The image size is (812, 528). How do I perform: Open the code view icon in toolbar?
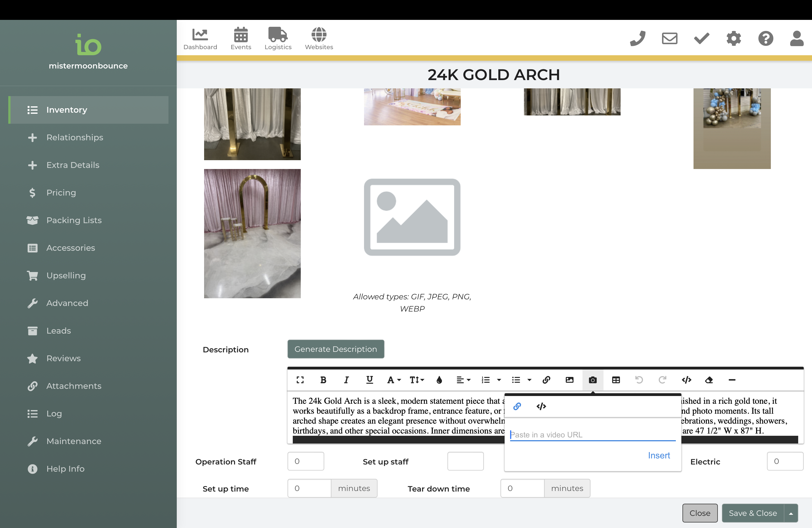click(686, 380)
